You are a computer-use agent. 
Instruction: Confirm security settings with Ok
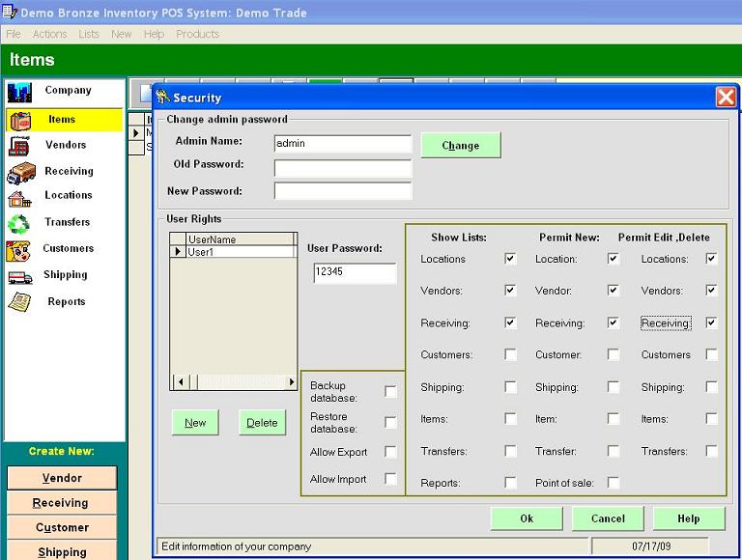click(x=527, y=518)
